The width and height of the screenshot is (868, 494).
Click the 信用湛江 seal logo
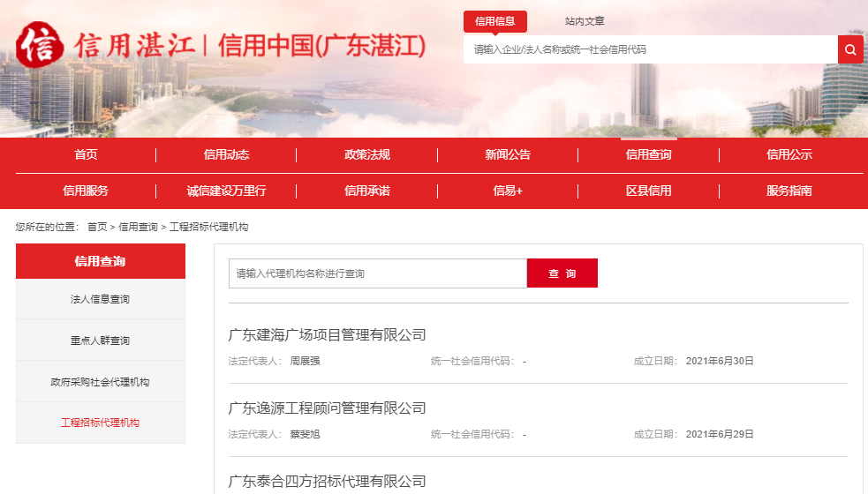pyautogui.click(x=40, y=45)
